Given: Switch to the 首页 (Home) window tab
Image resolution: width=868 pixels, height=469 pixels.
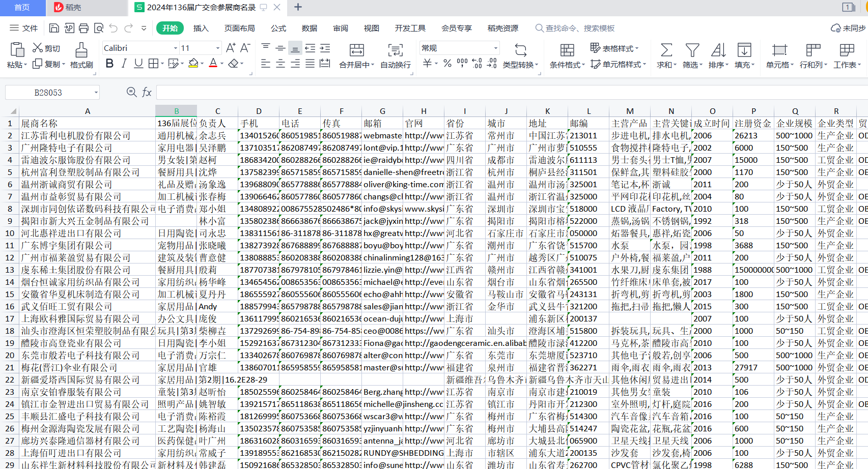Looking at the screenshot, I should click(22, 7).
